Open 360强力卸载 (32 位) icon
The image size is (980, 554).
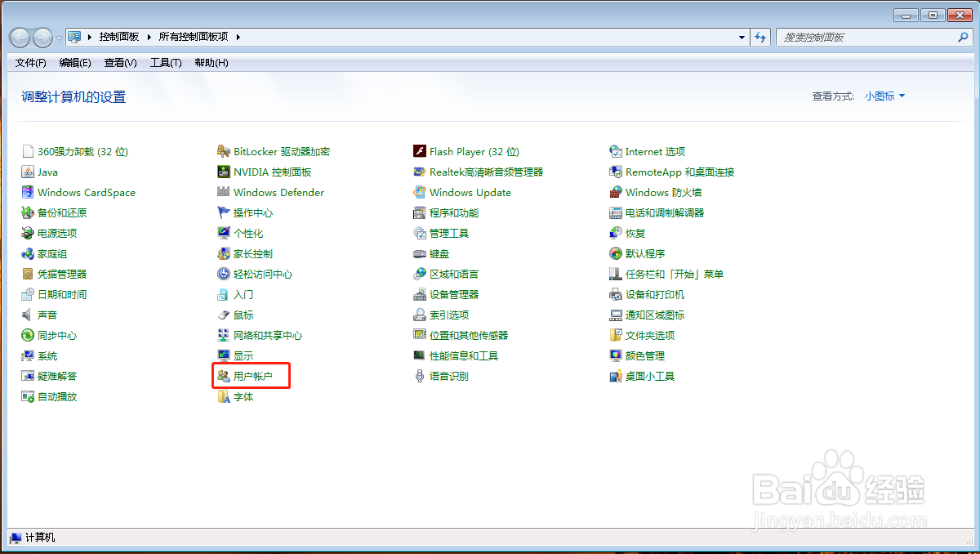pos(28,151)
